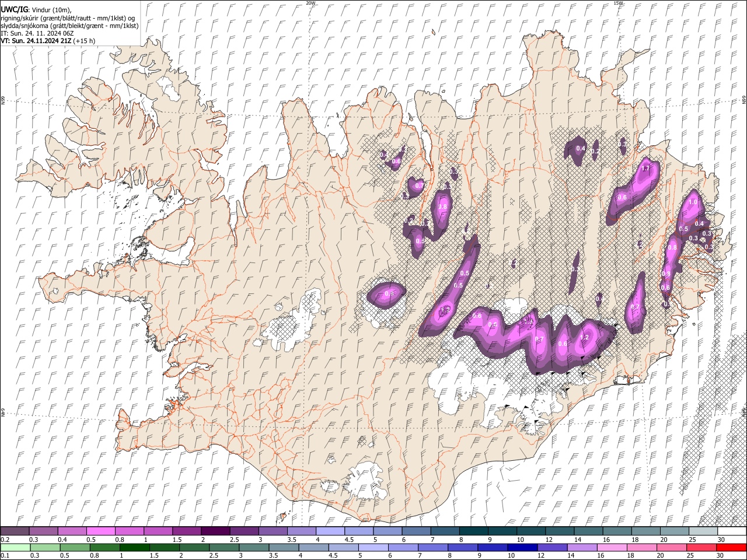Image resolution: width=747 pixels, height=560 pixels.
Task: Click the 15W longitude label
Action: (618, 3)
